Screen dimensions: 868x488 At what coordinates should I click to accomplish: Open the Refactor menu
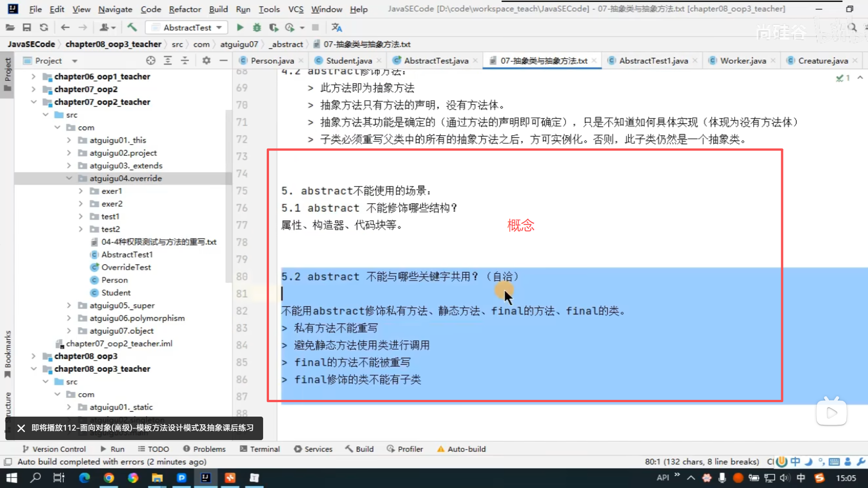(x=184, y=9)
